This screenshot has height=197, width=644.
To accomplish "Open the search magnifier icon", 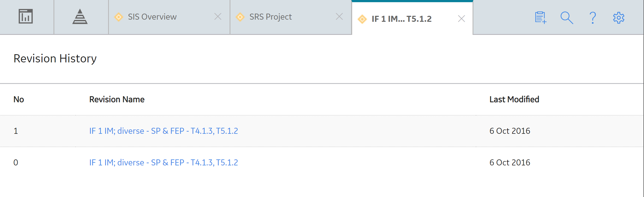I will click(567, 18).
